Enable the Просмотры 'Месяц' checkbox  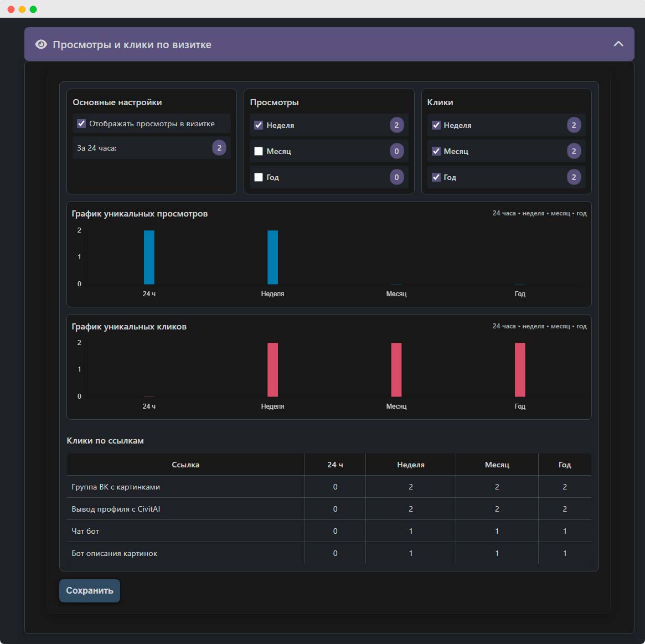pos(259,151)
